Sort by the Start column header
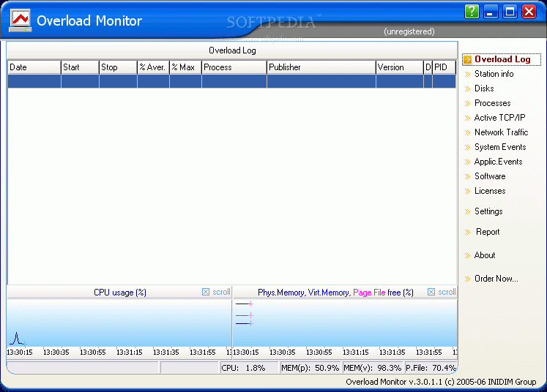Viewport: 547px width, 392px height. point(81,67)
